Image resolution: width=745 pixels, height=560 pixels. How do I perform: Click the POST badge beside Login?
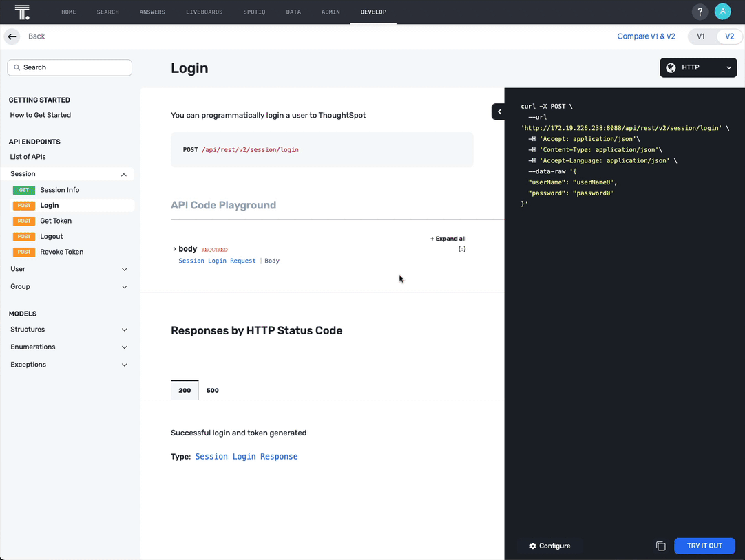tap(24, 206)
